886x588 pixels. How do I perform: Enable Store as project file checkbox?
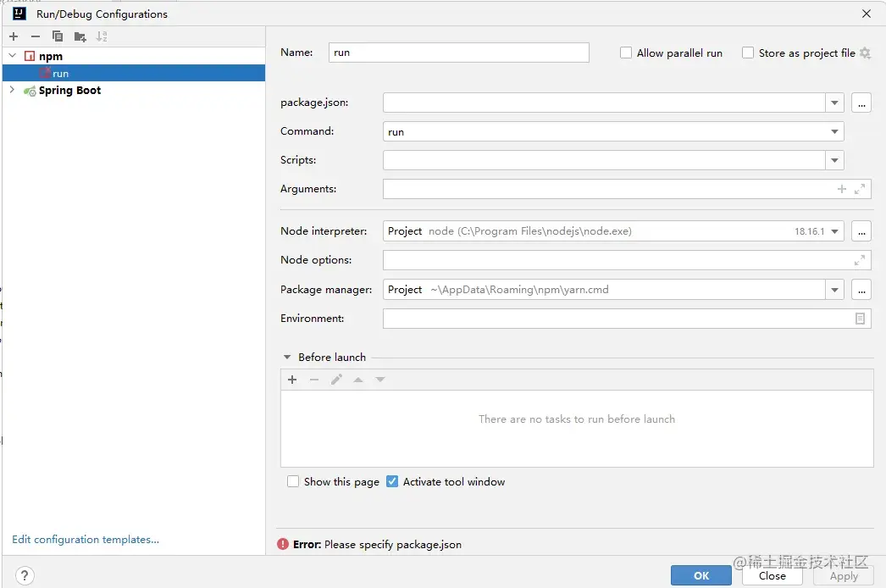pos(748,53)
